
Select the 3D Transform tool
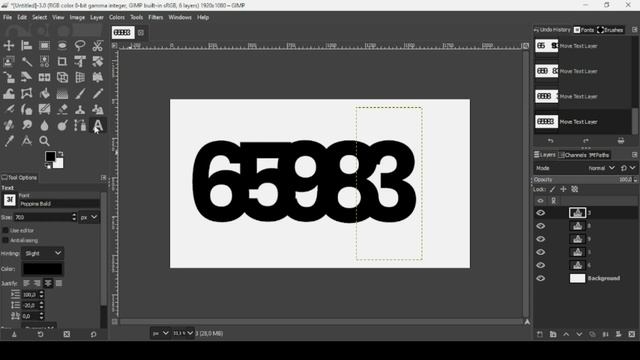(x=62, y=77)
